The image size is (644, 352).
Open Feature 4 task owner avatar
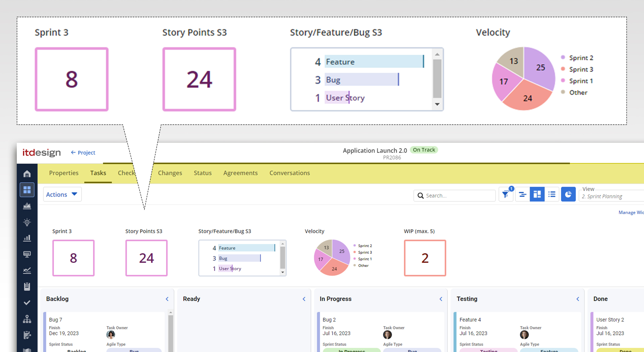click(524, 335)
